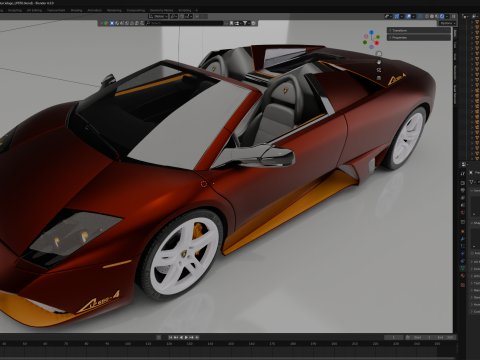Switch to the Animation workspace tab
Image resolution: width=480 pixels, height=360 pixels.
coord(95,10)
